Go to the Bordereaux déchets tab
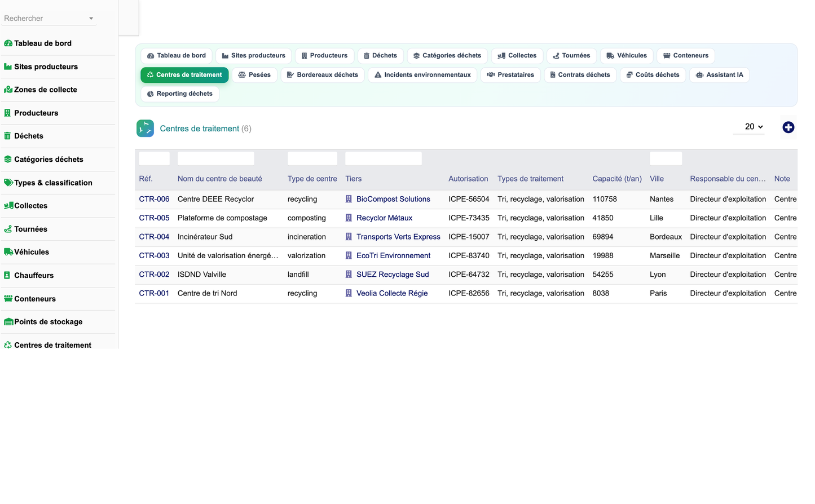The width and height of the screenshot is (815, 504). [x=323, y=75]
